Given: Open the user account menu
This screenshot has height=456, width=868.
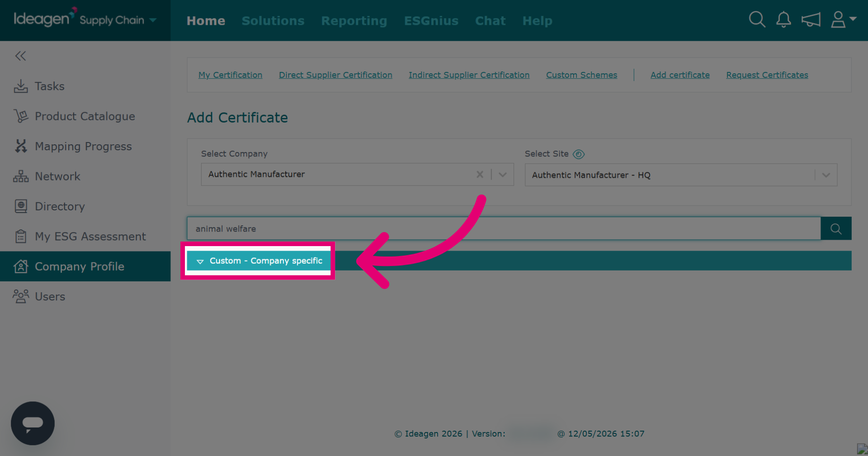Looking at the screenshot, I should tap(843, 20).
